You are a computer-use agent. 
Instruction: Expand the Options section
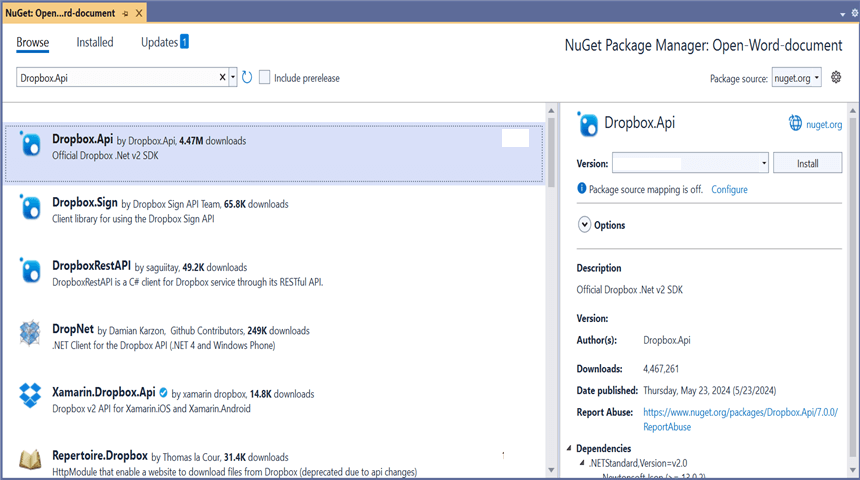584,224
